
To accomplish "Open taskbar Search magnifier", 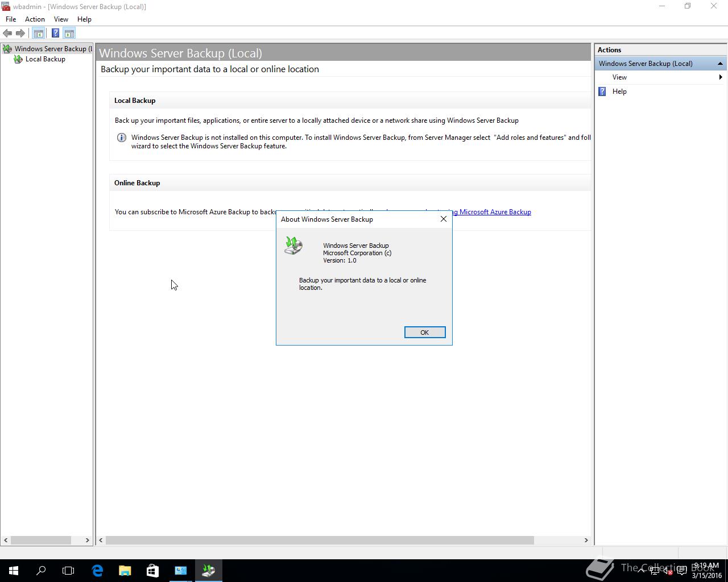I will click(41, 571).
